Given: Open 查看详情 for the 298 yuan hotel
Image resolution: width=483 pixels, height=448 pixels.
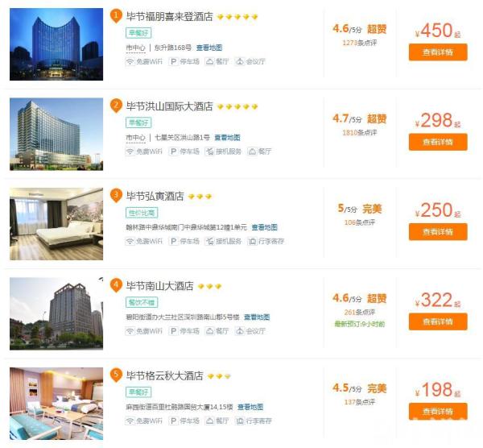Looking at the screenshot, I should click(x=438, y=142).
